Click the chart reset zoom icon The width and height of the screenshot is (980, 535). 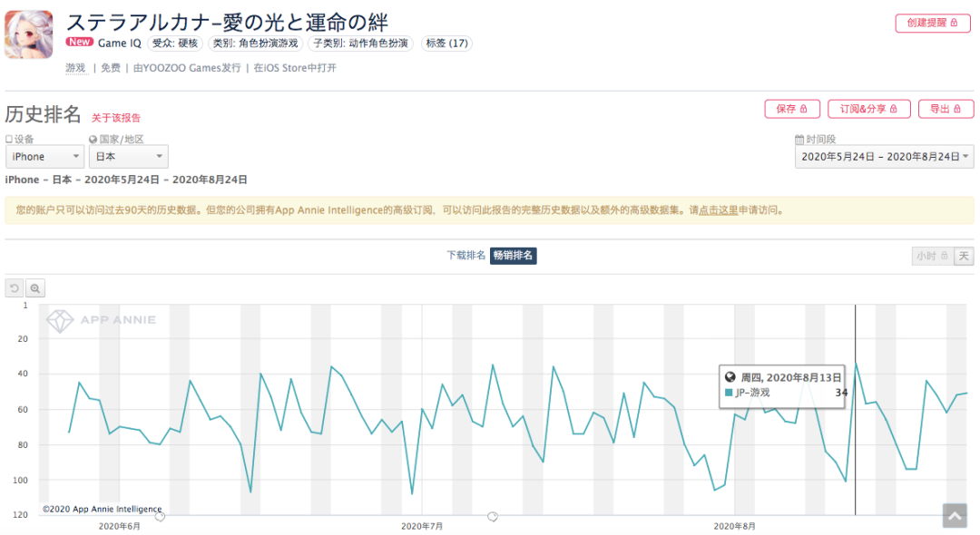[15, 288]
